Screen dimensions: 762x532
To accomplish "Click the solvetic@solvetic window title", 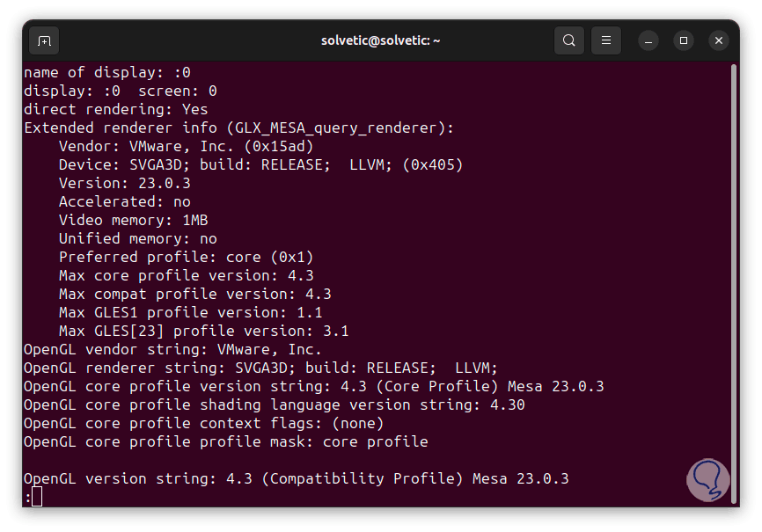I will [x=380, y=40].
